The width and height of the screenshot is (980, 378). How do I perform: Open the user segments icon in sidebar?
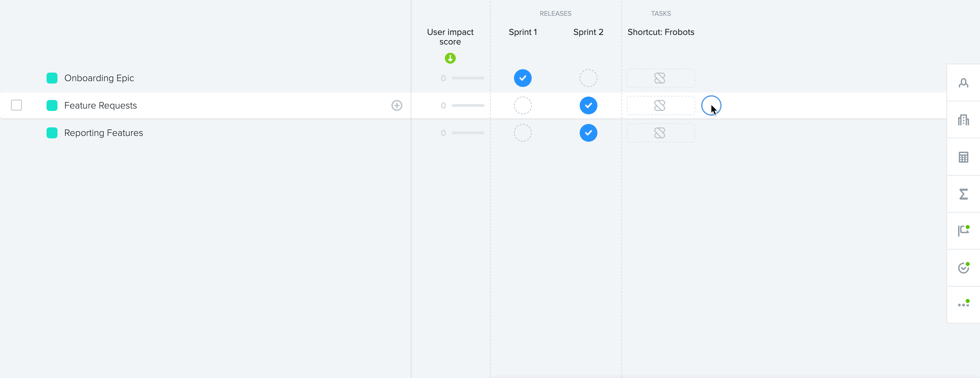963,83
